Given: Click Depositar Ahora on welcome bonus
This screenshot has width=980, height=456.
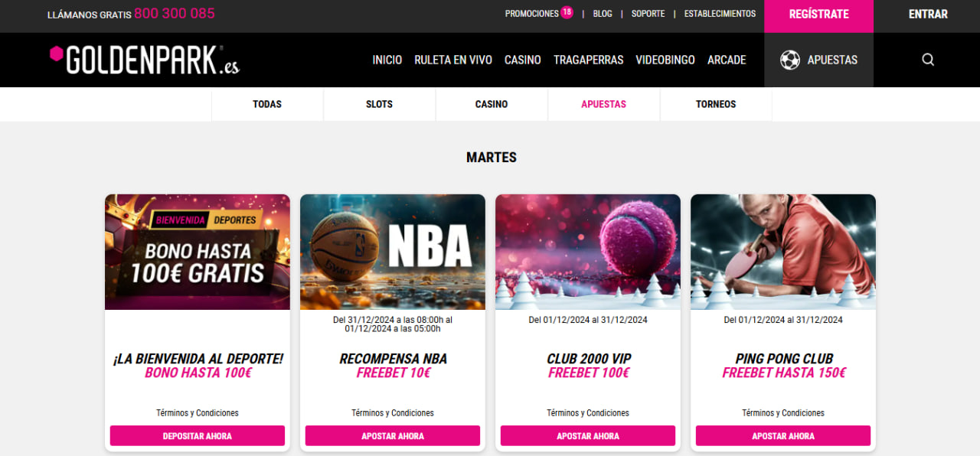Looking at the screenshot, I should (x=198, y=436).
